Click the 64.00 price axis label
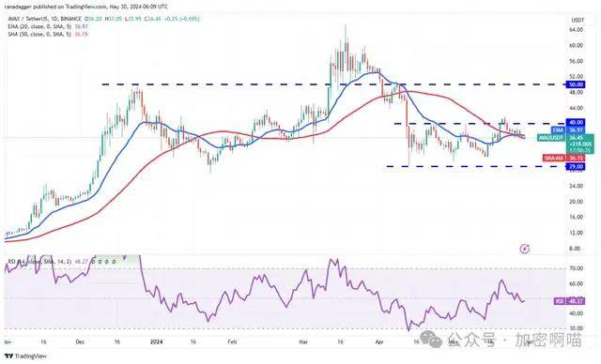601x364 pixels. pyautogui.click(x=576, y=30)
